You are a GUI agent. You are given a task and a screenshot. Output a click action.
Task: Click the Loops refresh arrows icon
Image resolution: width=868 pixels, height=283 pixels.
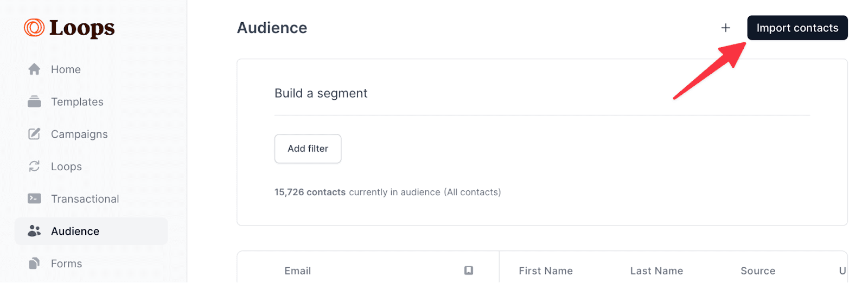34,166
